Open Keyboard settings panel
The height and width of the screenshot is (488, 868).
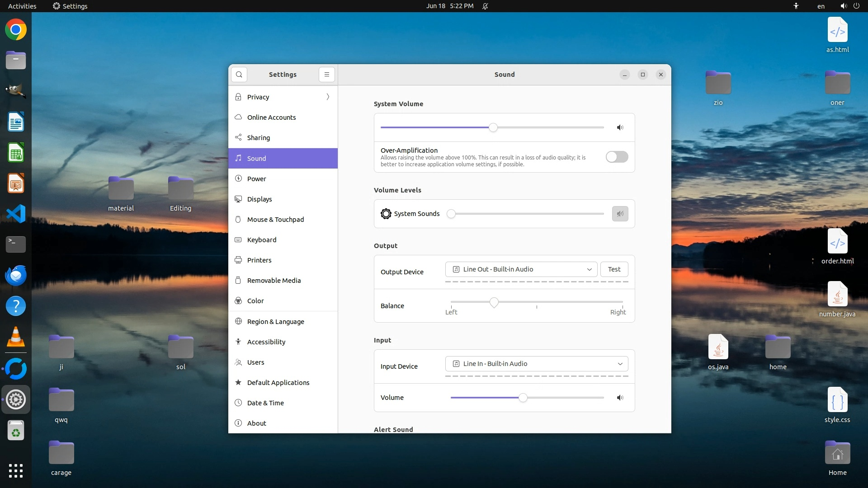261,240
